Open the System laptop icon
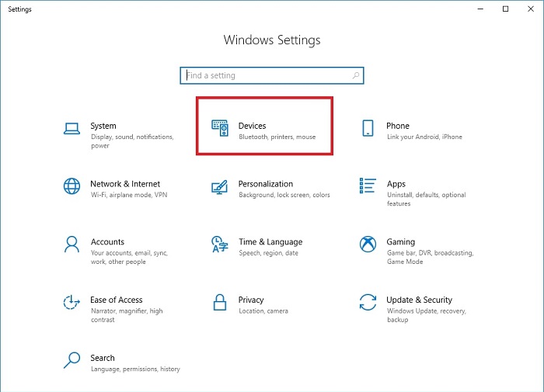This screenshot has height=392, width=544. pos(71,129)
